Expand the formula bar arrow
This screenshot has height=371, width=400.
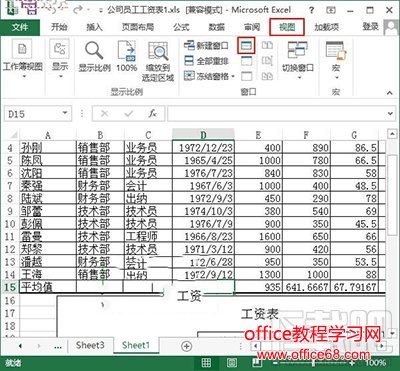point(390,114)
